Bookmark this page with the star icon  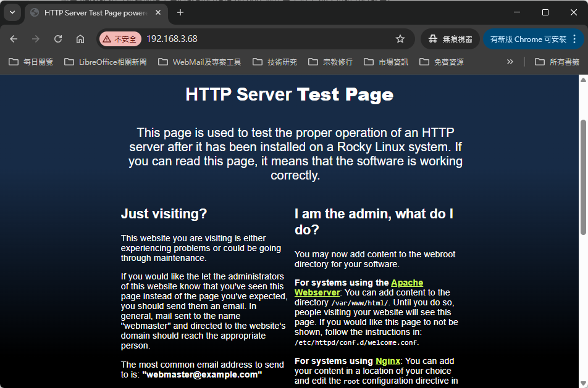click(x=400, y=39)
